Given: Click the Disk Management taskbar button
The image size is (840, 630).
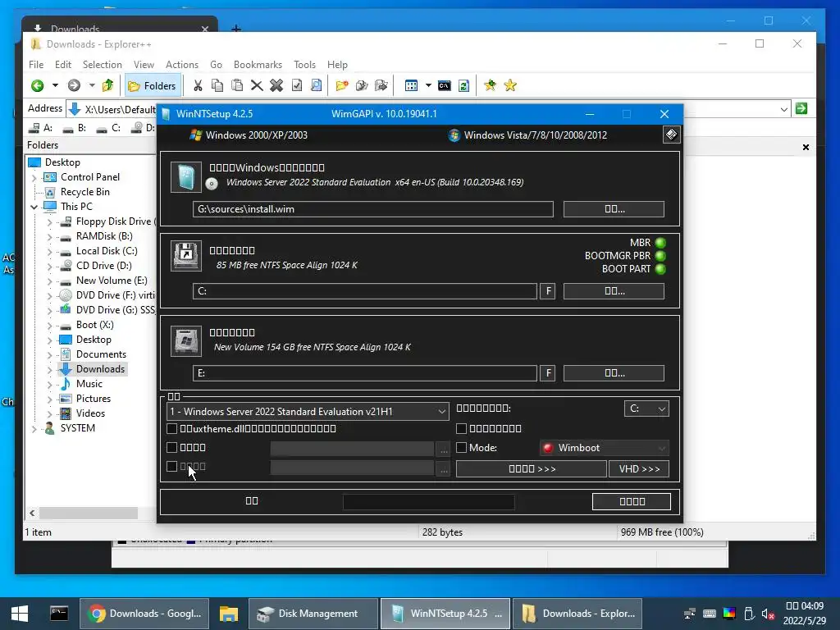Looking at the screenshot, I should tap(313, 614).
